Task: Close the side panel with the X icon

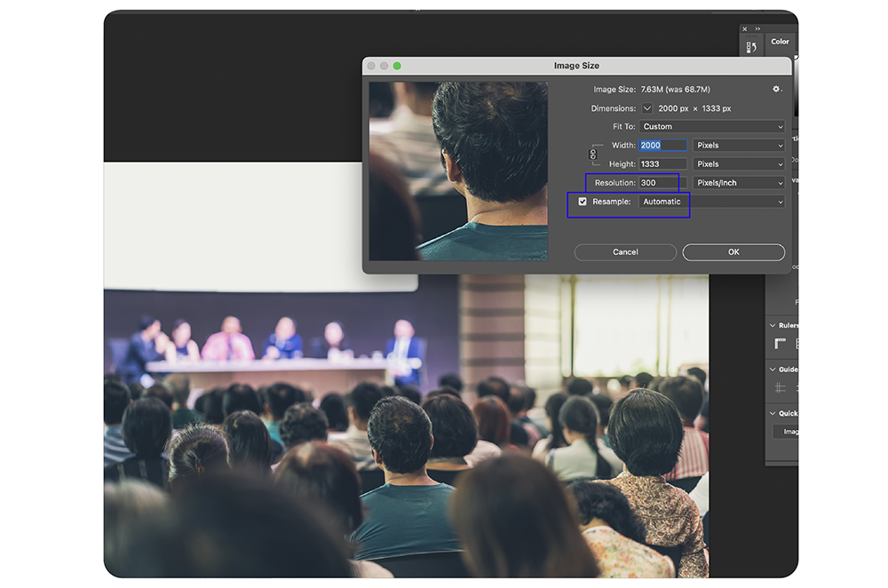Action: tap(744, 28)
